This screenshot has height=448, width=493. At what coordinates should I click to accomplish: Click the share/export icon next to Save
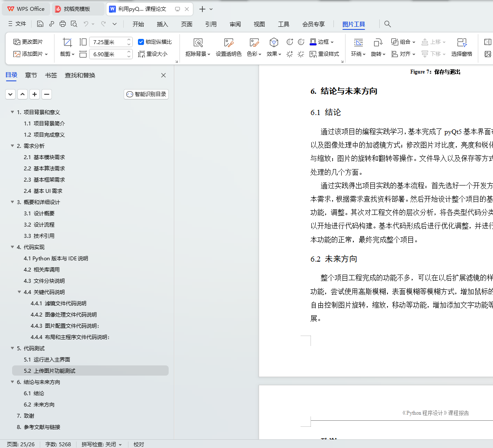(x=51, y=24)
